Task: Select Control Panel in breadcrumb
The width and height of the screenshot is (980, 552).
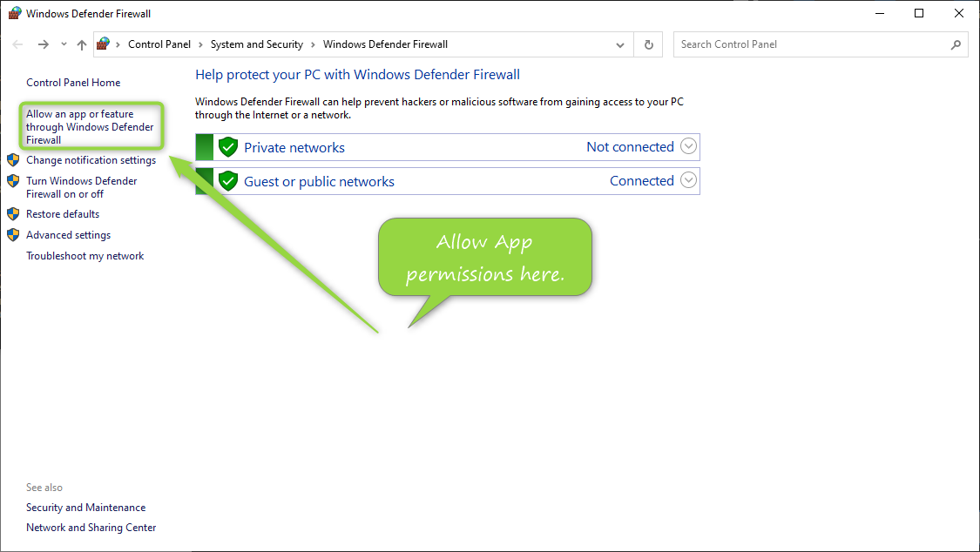Action: coord(159,44)
